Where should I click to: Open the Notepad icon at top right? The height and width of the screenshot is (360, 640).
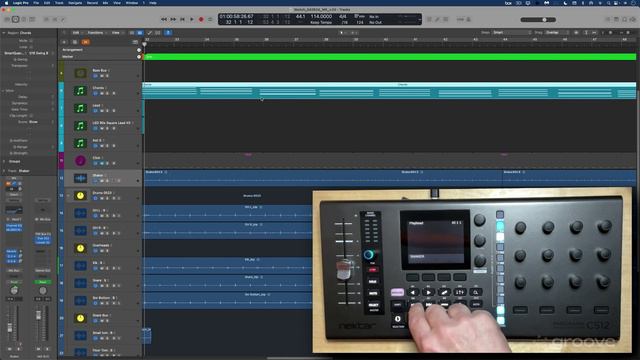coord(616,19)
